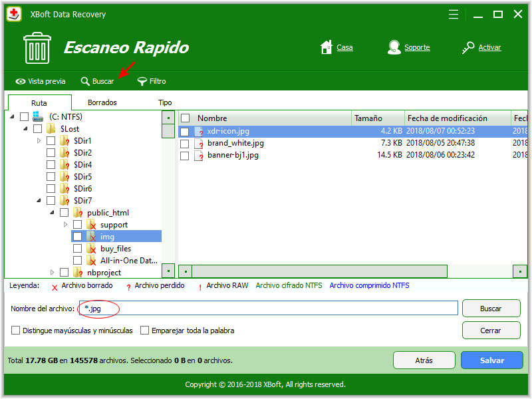Image resolution: width=532 pixels, height=399 pixels.
Task: Check the C: NTFS drive checkbox
Action: click(x=24, y=117)
